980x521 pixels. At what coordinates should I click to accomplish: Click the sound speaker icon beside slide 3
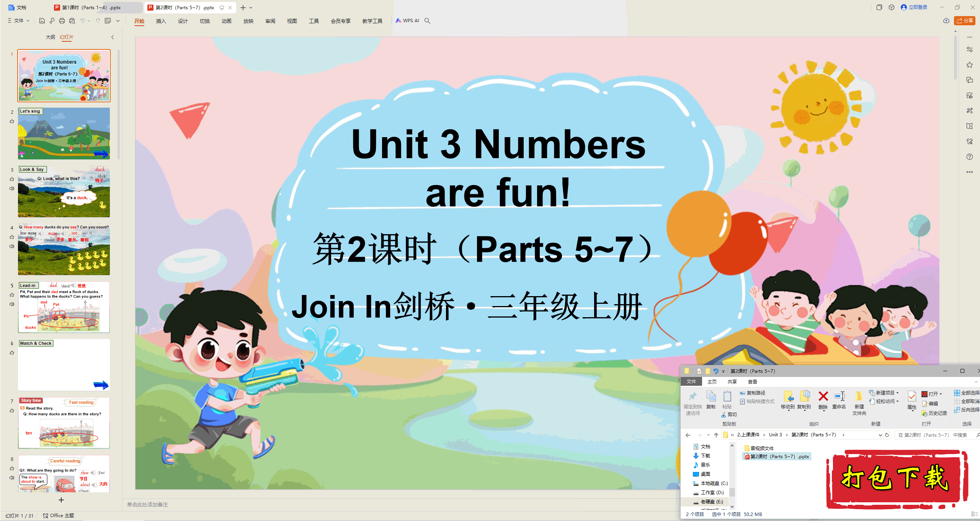[12, 188]
